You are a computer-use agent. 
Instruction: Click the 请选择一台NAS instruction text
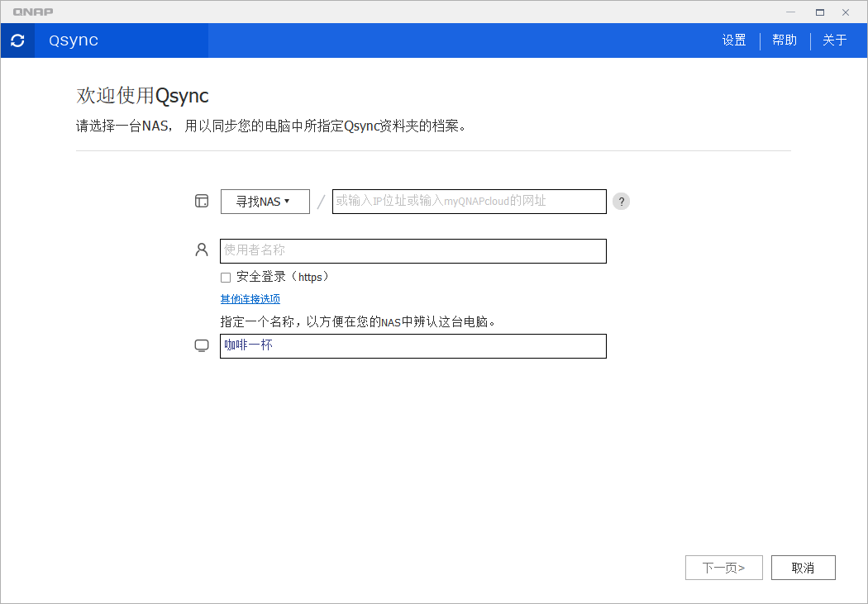(272, 126)
